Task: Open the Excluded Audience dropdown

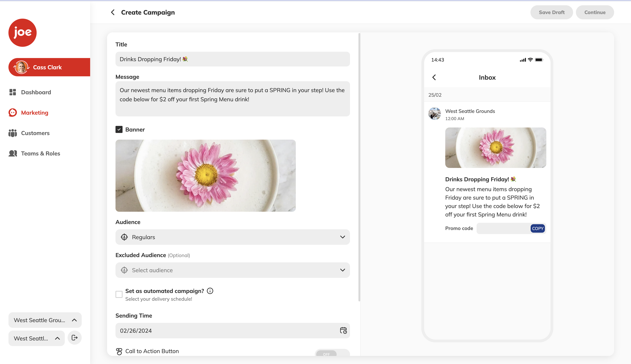Action: click(x=233, y=270)
